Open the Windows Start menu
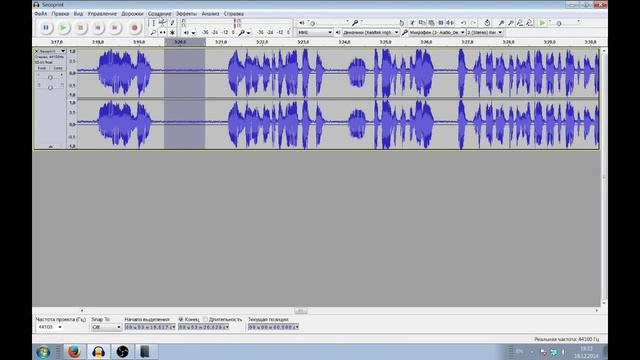The height and width of the screenshot is (360, 640). [x=43, y=352]
